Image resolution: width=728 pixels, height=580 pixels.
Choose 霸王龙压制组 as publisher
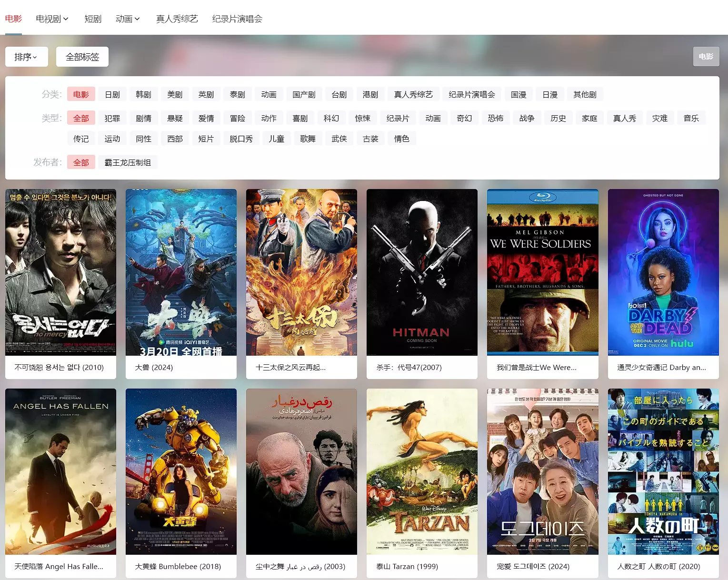click(128, 162)
